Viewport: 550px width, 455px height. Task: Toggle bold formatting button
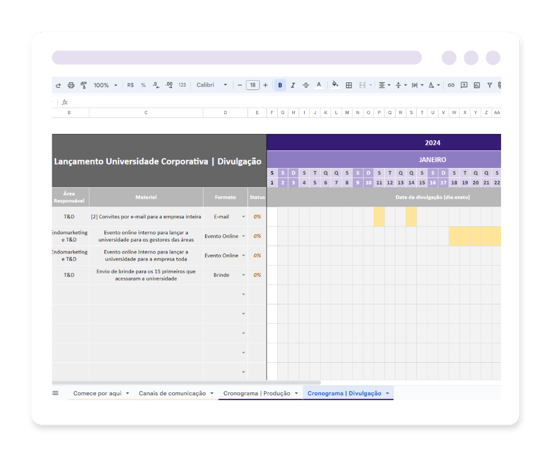tap(280, 85)
